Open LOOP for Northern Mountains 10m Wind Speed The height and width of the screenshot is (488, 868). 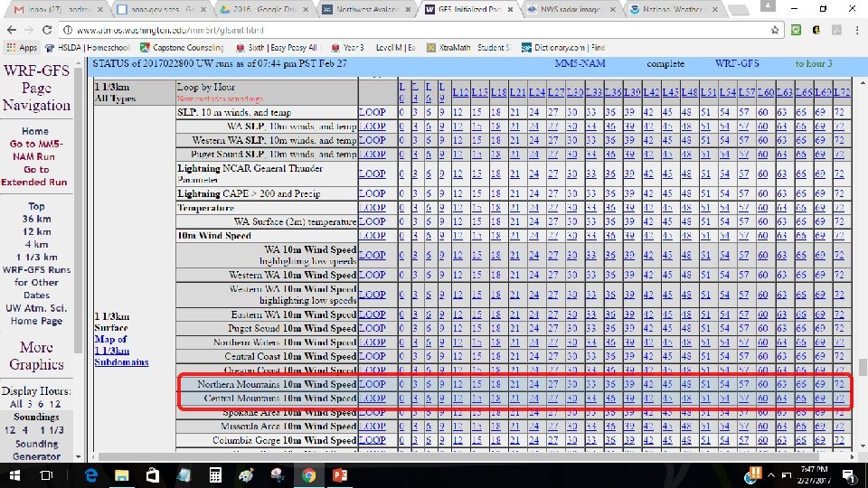click(x=372, y=384)
